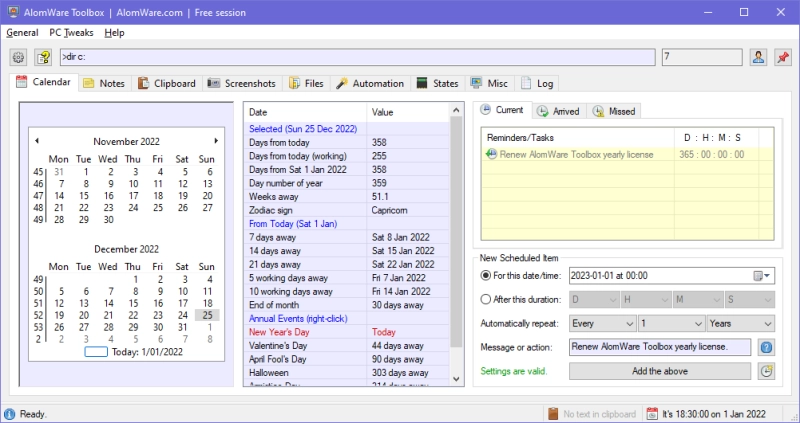Open the General menu
This screenshot has width=800, height=423.
pyautogui.click(x=22, y=33)
